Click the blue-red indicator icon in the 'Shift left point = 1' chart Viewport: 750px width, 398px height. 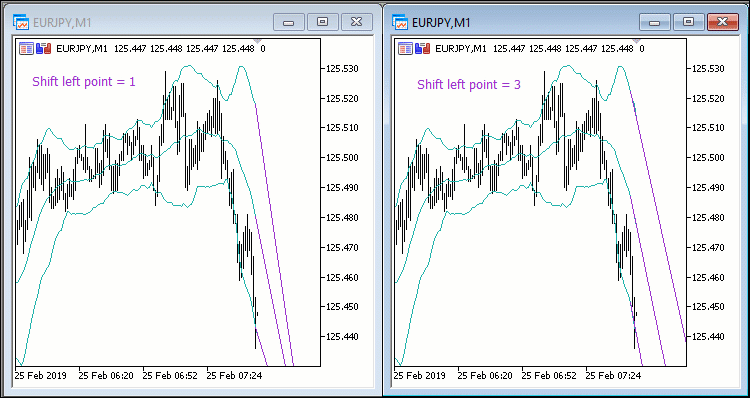point(44,48)
